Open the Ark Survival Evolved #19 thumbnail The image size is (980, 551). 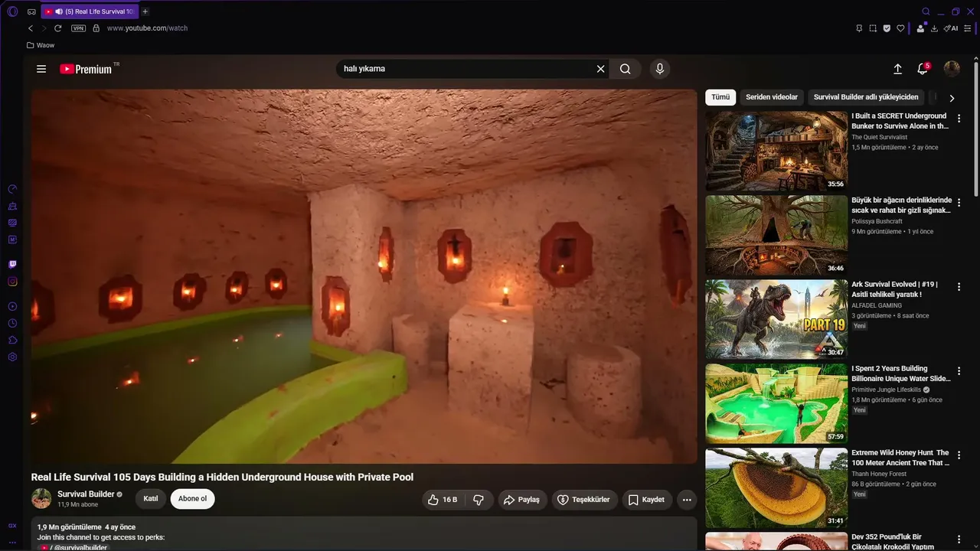point(776,319)
